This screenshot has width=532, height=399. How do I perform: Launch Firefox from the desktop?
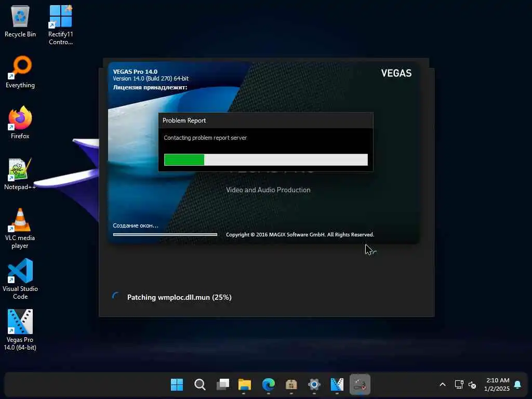click(x=20, y=123)
